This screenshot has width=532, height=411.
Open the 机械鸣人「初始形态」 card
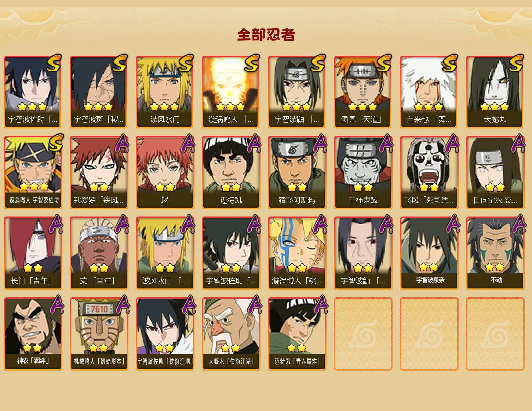pos(99,334)
